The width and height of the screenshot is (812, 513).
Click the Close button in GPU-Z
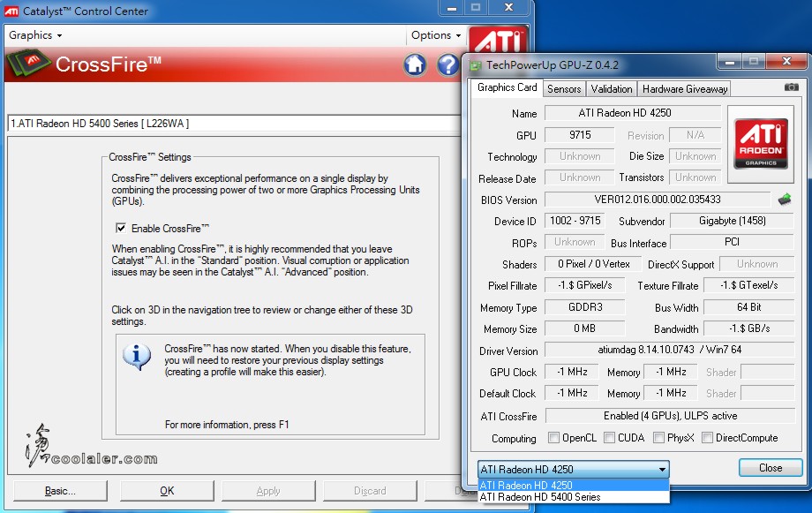[771, 468]
